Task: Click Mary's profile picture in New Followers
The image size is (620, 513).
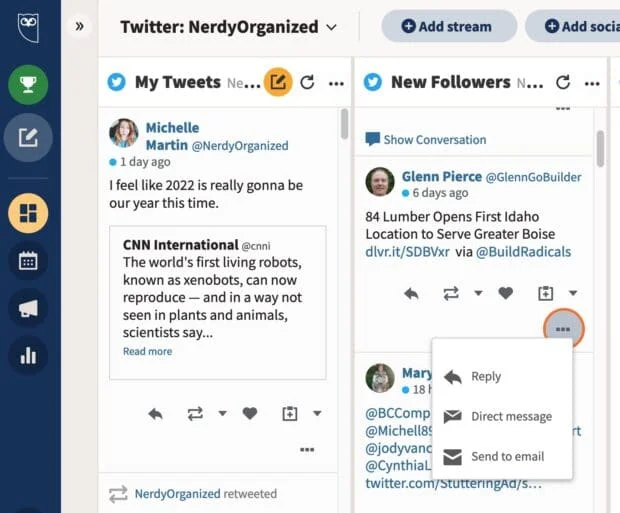Action: 380,378
